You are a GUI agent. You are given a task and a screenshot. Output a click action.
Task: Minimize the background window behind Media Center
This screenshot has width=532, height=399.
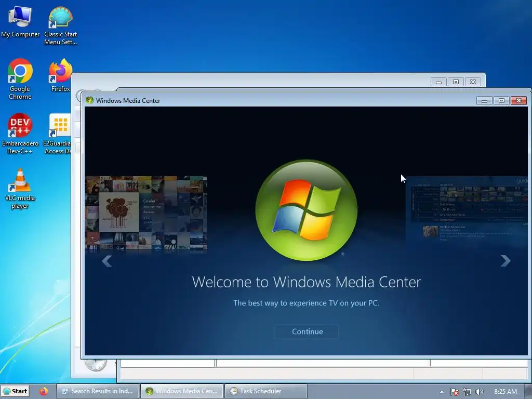coord(438,82)
